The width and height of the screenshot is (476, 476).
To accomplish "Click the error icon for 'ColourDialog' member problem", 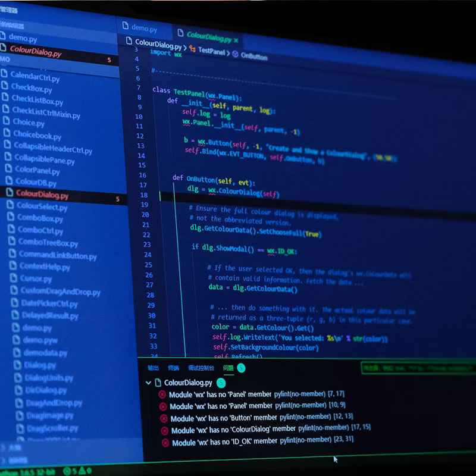I will tap(164, 430).
